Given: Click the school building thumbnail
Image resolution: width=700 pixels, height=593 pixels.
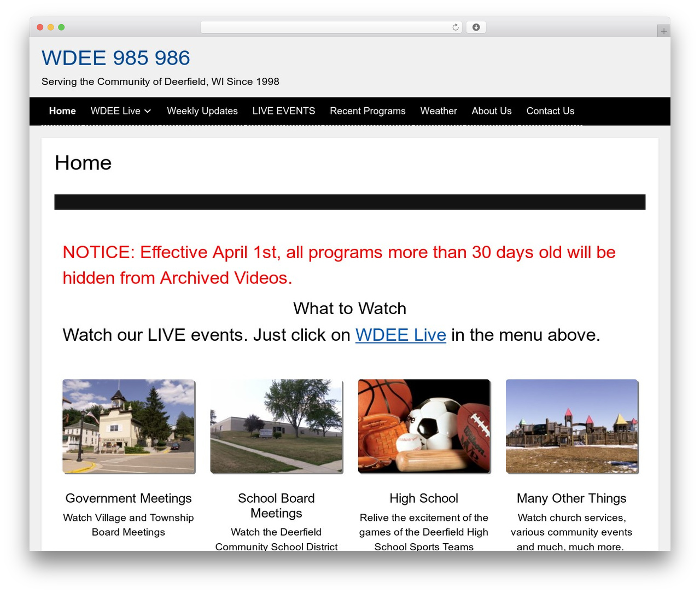Looking at the screenshot, I should click(x=277, y=426).
